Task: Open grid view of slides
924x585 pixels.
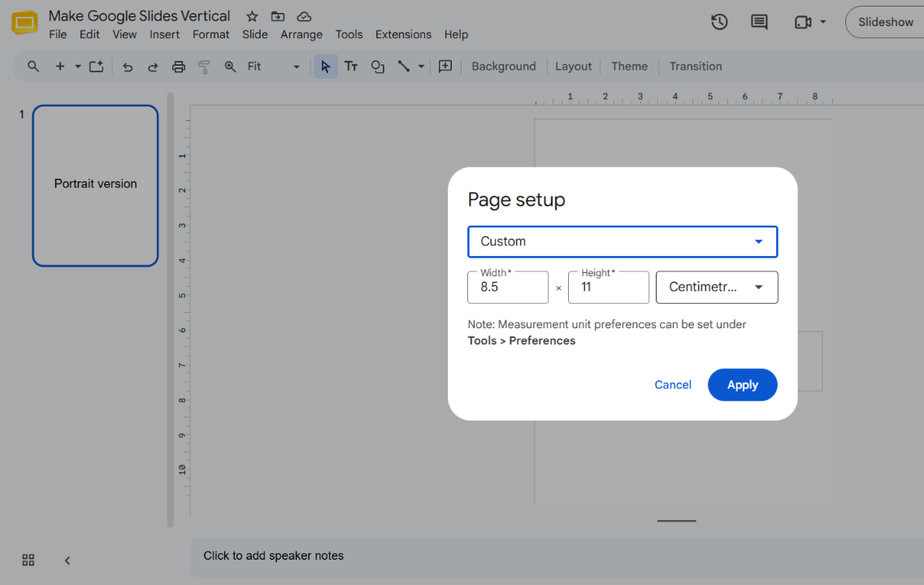Action: pos(28,560)
